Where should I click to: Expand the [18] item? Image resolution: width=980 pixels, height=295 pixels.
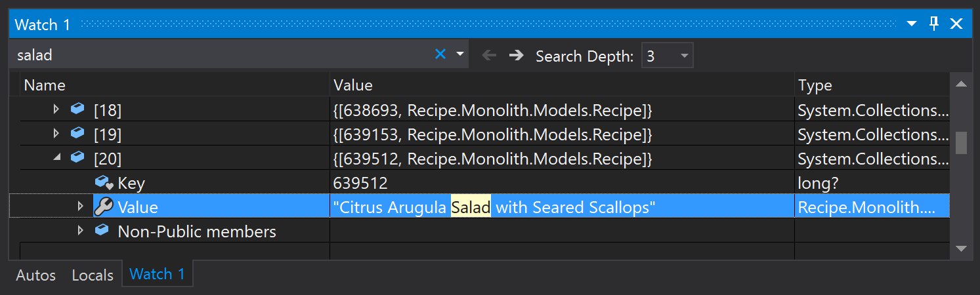click(x=56, y=109)
